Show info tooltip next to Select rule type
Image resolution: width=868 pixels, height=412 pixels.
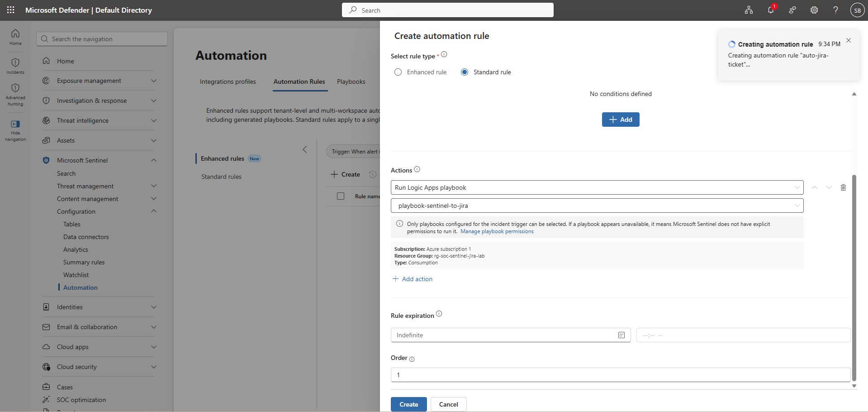pos(444,54)
